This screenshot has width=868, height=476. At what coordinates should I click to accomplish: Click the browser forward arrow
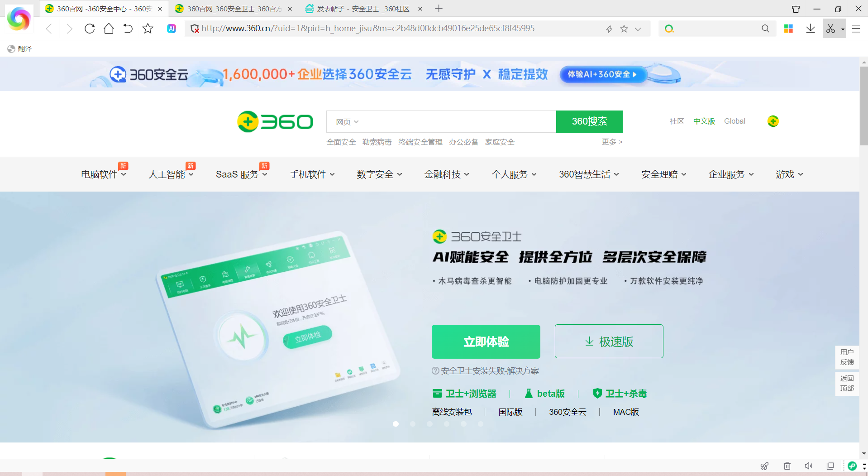click(x=69, y=29)
